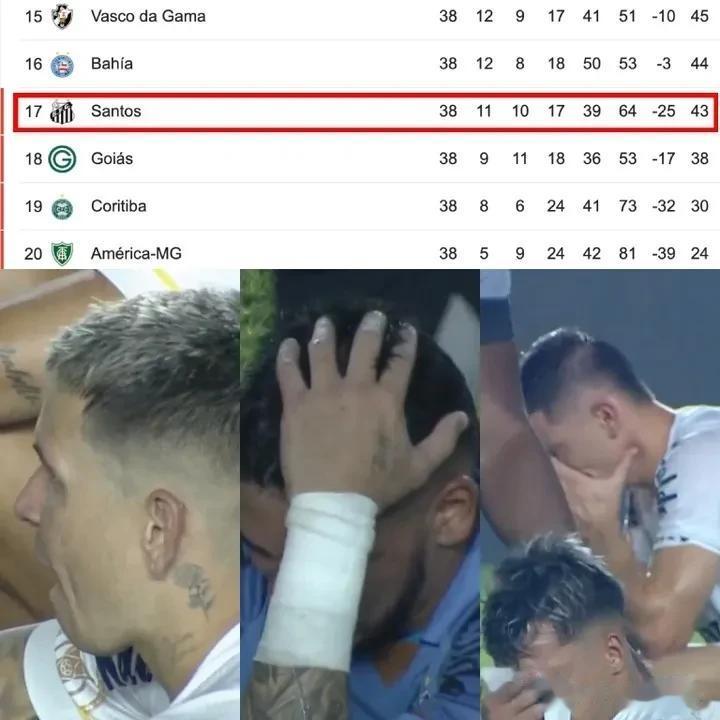This screenshot has height=720, width=720.
Task: Open the photo of hand on head
Action: [360, 495]
